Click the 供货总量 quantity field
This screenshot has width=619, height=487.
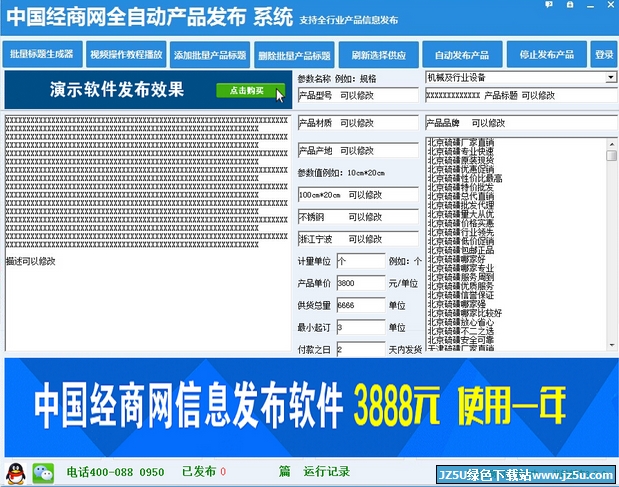[361, 305]
